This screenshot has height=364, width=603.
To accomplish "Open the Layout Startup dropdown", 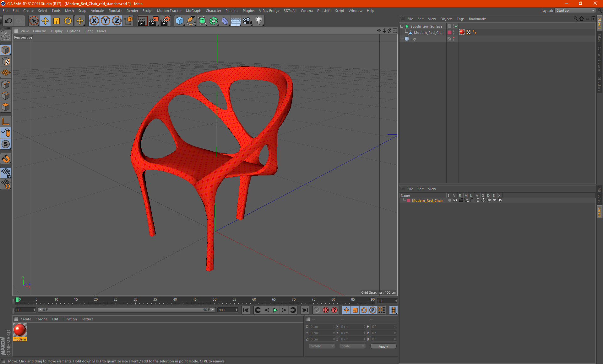I will (x=575, y=11).
